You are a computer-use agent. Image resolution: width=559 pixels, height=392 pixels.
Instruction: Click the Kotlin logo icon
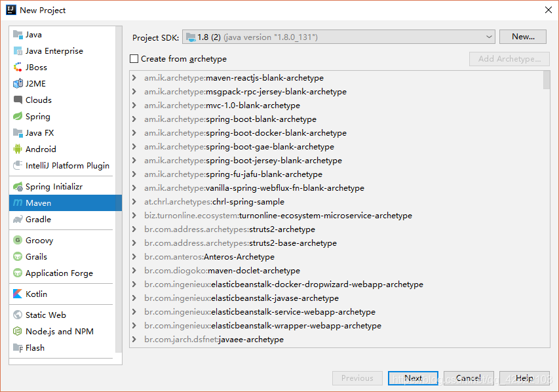(18, 294)
